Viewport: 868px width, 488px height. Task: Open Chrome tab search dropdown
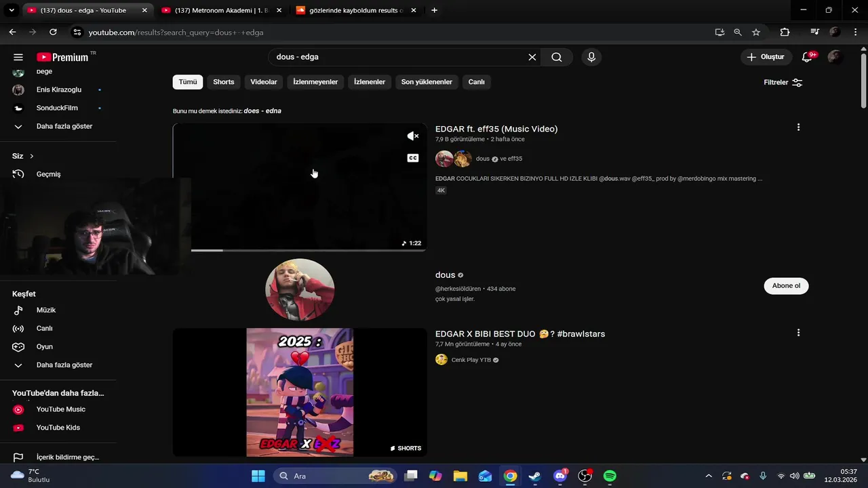pos(11,10)
